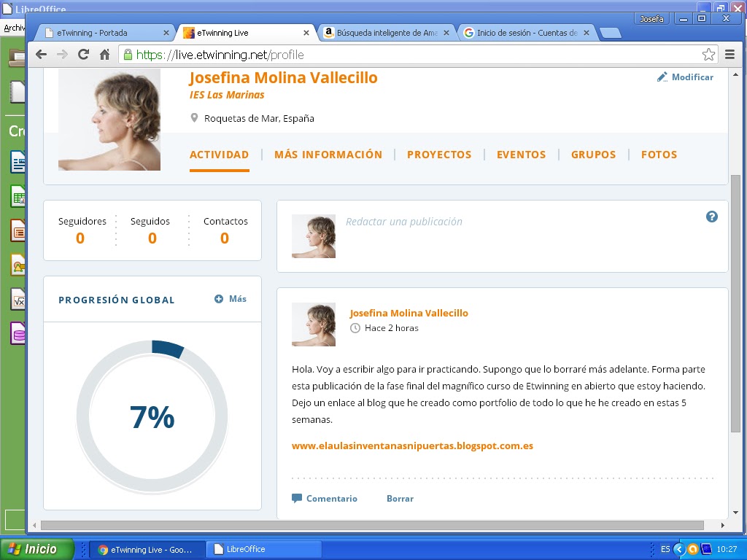The height and width of the screenshot is (560, 747).
Task: Click the Josefa Chrome profile button
Action: (651, 19)
